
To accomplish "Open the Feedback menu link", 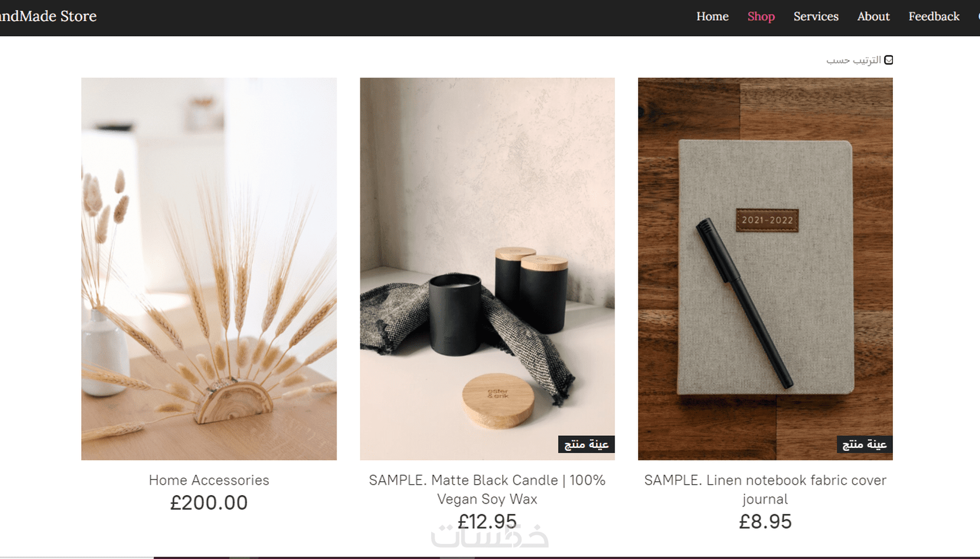I will coord(934,17).
